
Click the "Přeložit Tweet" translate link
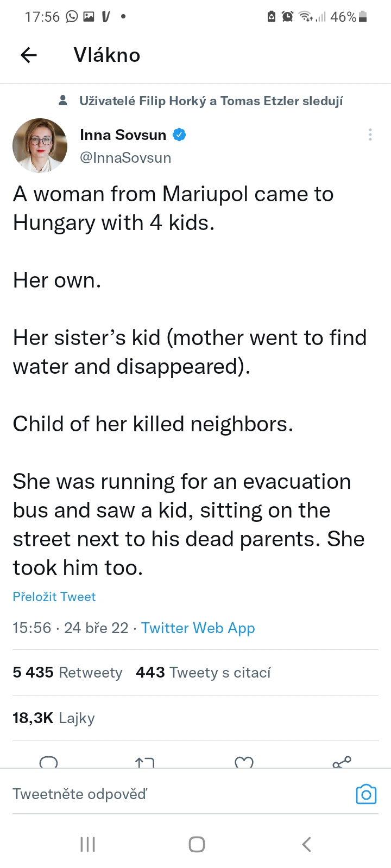coord(54,597)
